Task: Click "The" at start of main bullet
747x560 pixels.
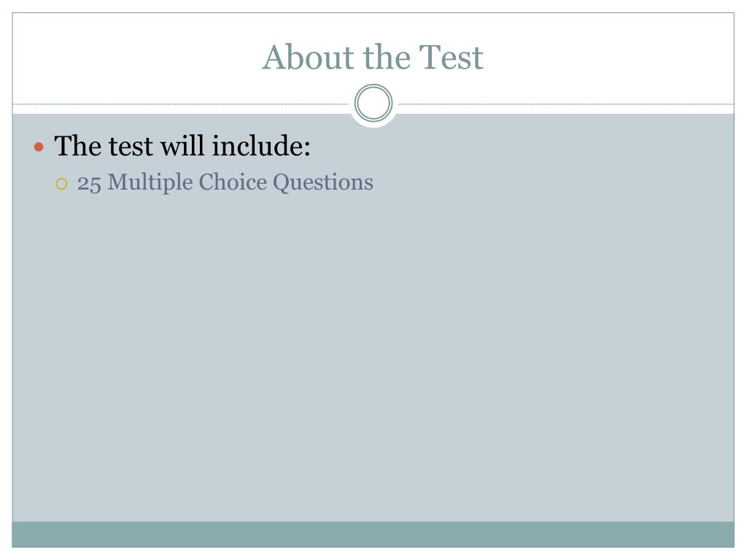Action: [x=77, y=146]
